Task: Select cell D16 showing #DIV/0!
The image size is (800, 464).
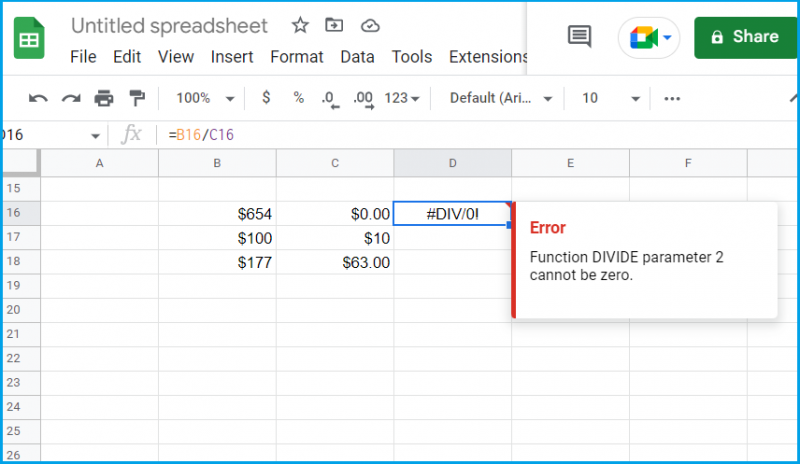Action: pyautogui.click(x=453, y=213)
